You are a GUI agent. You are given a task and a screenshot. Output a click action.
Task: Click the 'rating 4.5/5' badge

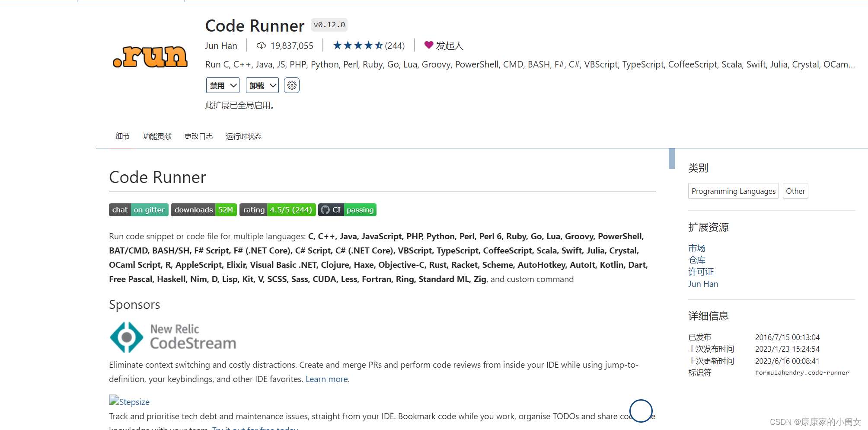coord(278,210)
